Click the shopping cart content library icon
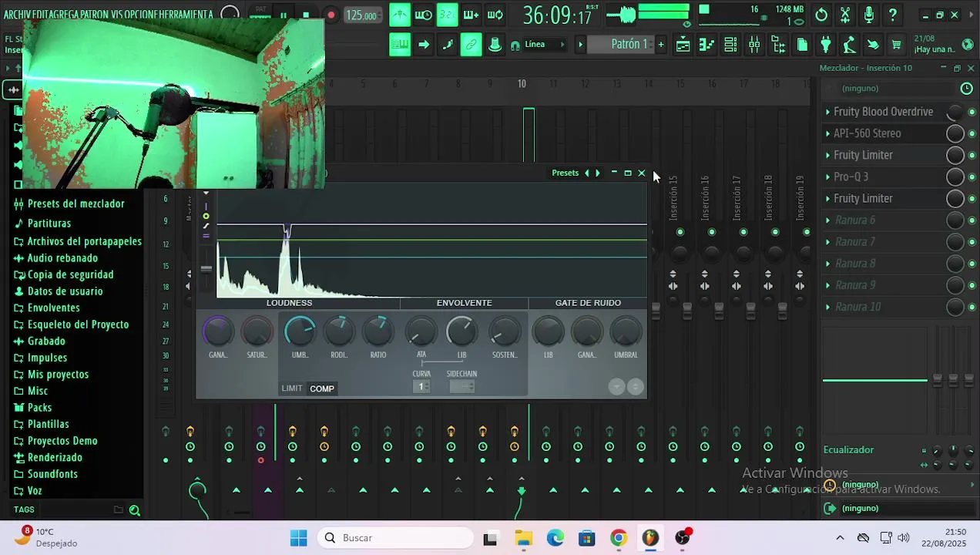The width and height of the screenshot is (980, 555). (896, 45)
